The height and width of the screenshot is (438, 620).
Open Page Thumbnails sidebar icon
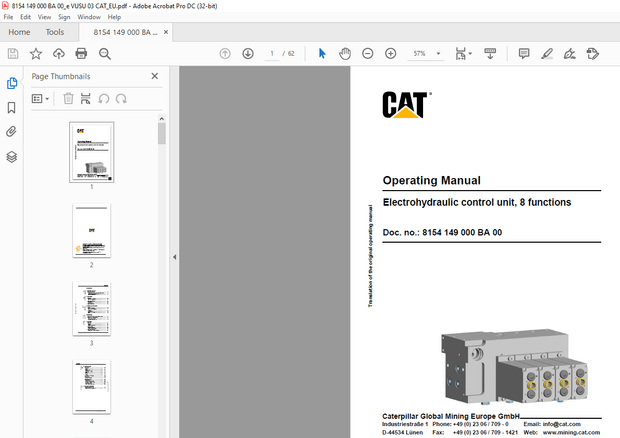coord(12,83)
